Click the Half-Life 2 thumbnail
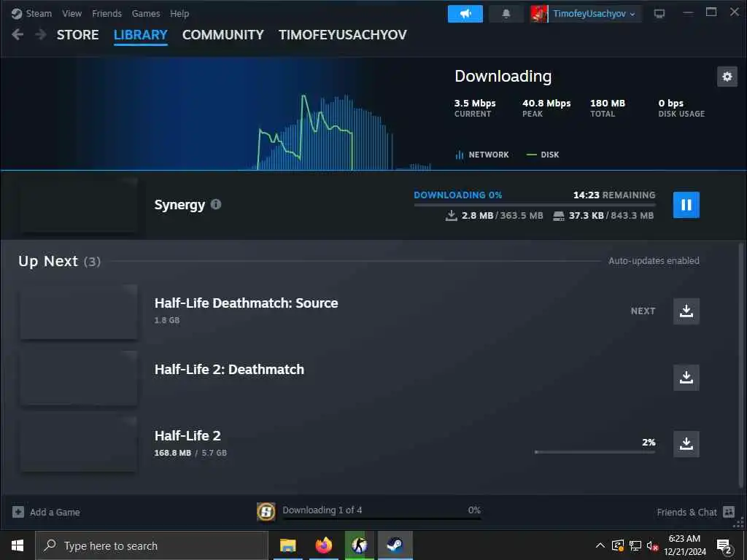747x560 pixels. click(79, 444)
